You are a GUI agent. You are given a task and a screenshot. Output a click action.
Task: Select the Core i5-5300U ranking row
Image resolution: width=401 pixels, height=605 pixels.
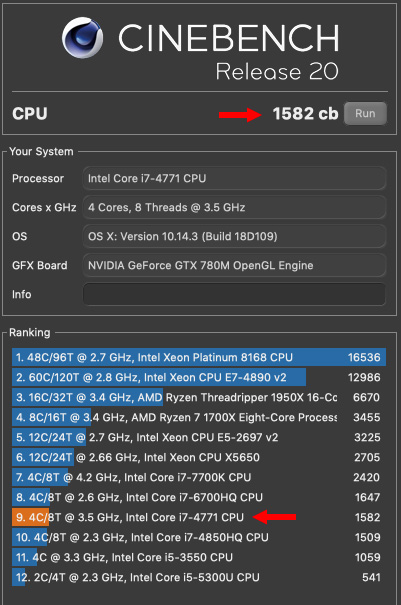tap(199, 578)
